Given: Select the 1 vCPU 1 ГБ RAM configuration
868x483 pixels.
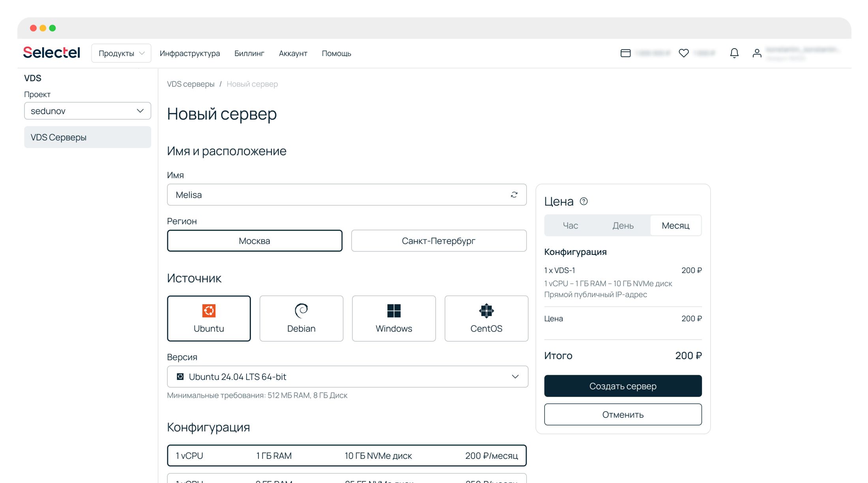Looking at the screenshot, I should (x=346, y=456).
